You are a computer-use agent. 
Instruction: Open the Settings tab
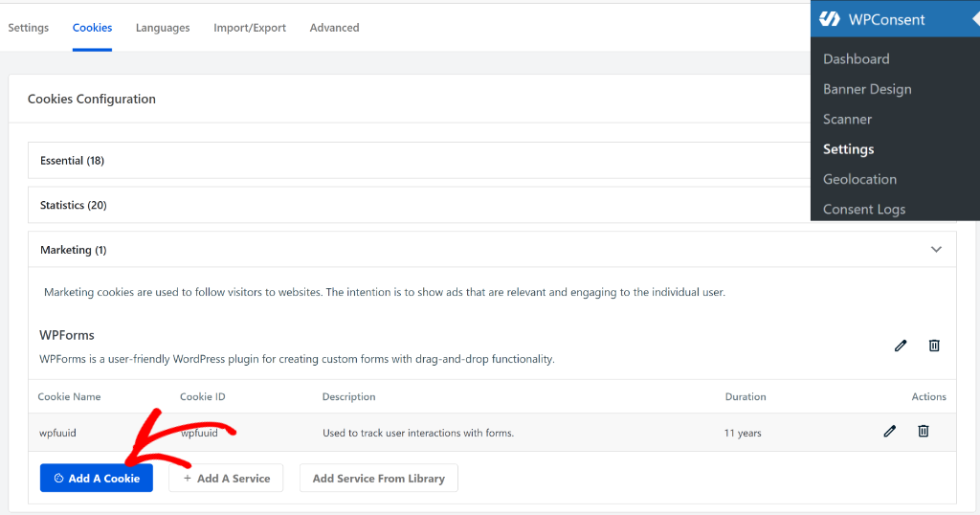click(28, 28)
